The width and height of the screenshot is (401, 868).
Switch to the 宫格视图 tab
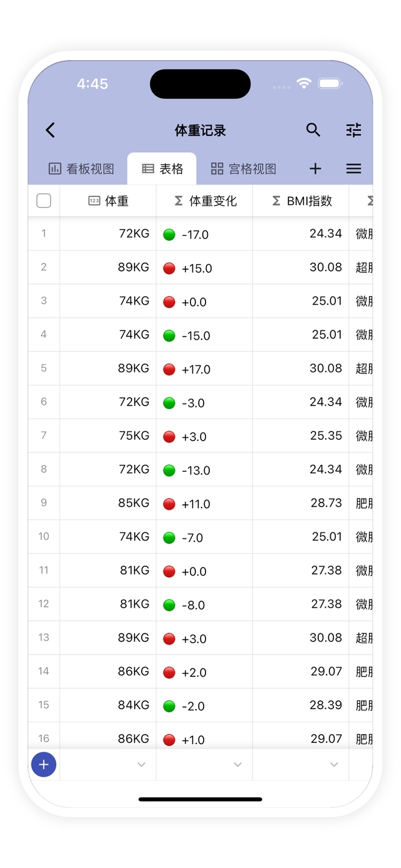[244, 169]
